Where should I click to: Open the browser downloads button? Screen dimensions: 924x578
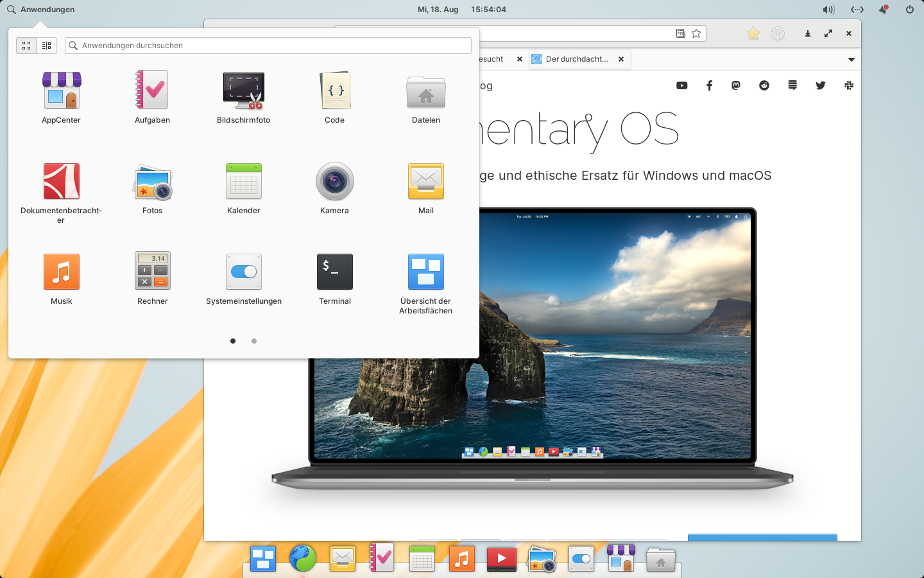click(808, 33)
